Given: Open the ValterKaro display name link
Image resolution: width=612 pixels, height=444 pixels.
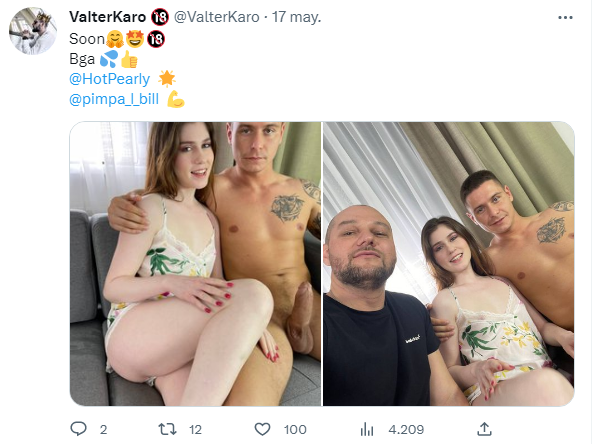Looking at the screenshot, I should point(108,17).
